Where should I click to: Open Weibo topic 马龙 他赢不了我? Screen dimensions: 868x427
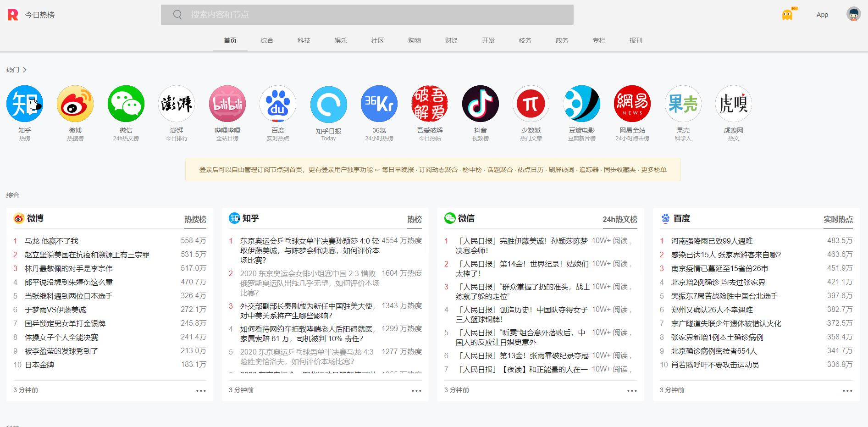point(51,241)
